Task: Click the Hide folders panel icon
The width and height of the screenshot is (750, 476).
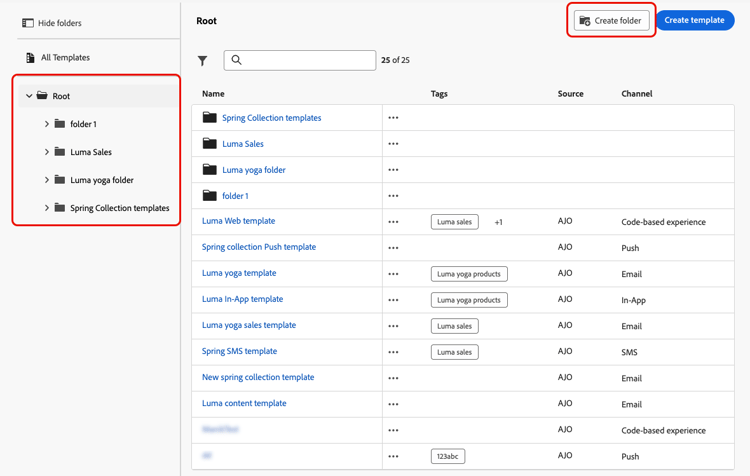Action: click(28, 23)
